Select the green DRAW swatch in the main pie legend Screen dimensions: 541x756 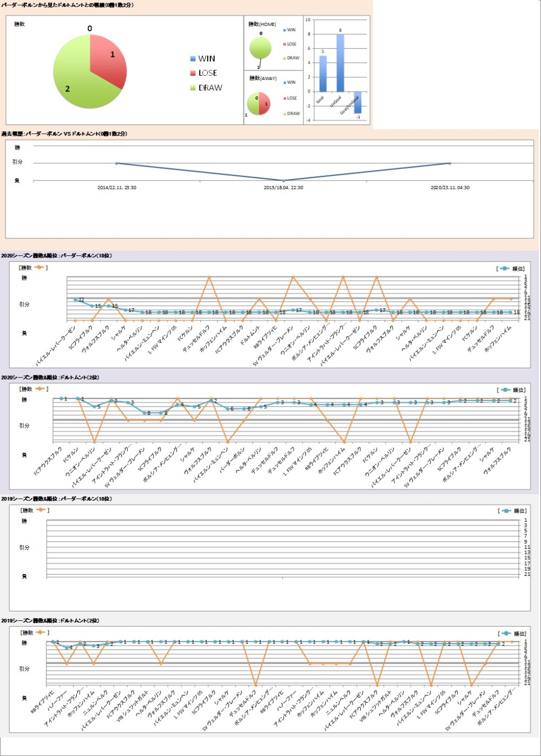tap(193, 88)
